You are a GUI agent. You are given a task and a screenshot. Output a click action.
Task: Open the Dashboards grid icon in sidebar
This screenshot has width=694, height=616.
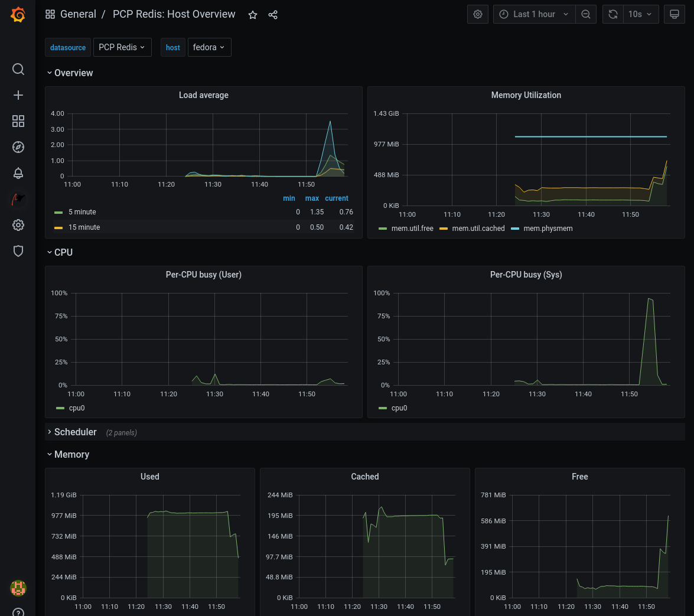pyautogui.click(x=18, y=121)
